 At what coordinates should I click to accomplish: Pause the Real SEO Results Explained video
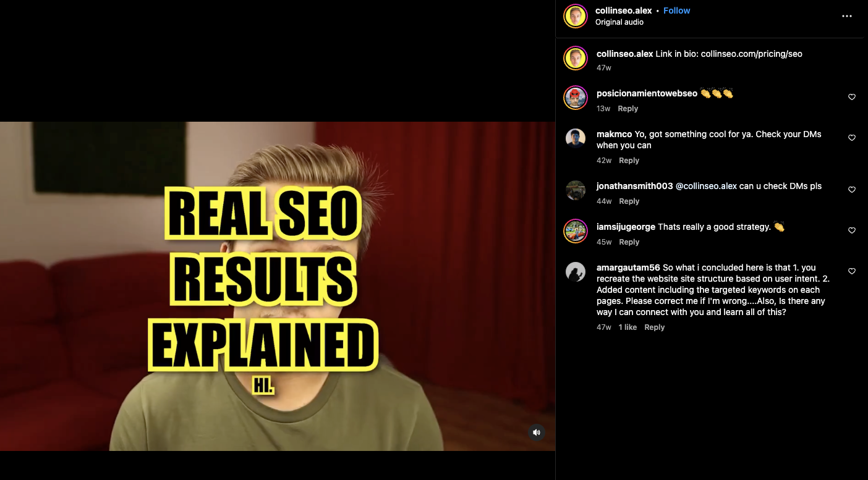(x=278, y=286)
